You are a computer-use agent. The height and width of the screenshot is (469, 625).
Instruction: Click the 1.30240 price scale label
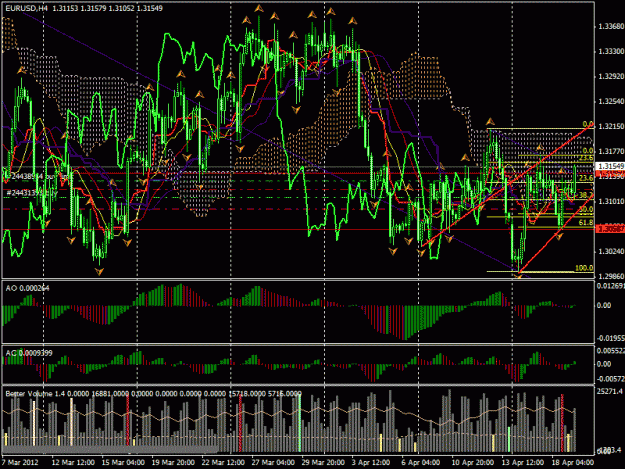point(611,251)
